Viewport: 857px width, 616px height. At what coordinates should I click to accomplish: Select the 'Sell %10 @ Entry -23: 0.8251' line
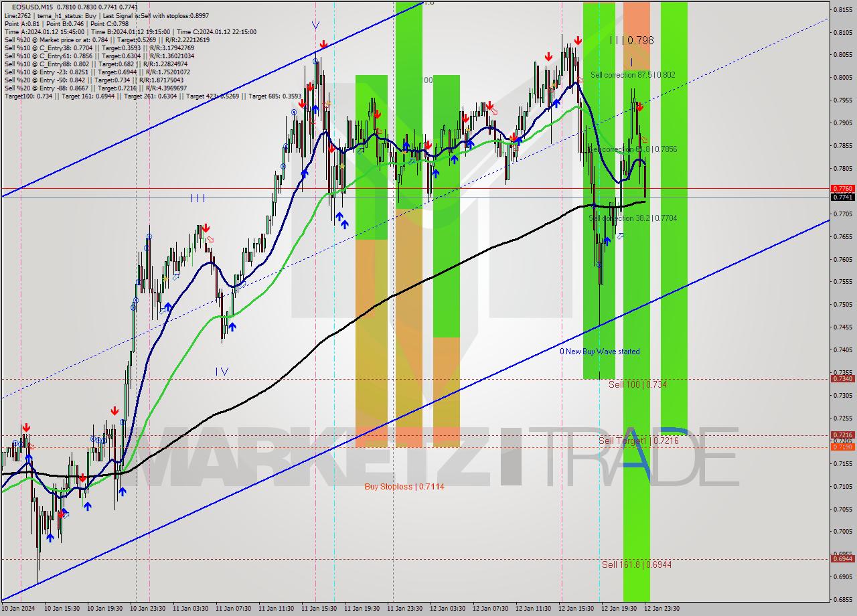97,72
